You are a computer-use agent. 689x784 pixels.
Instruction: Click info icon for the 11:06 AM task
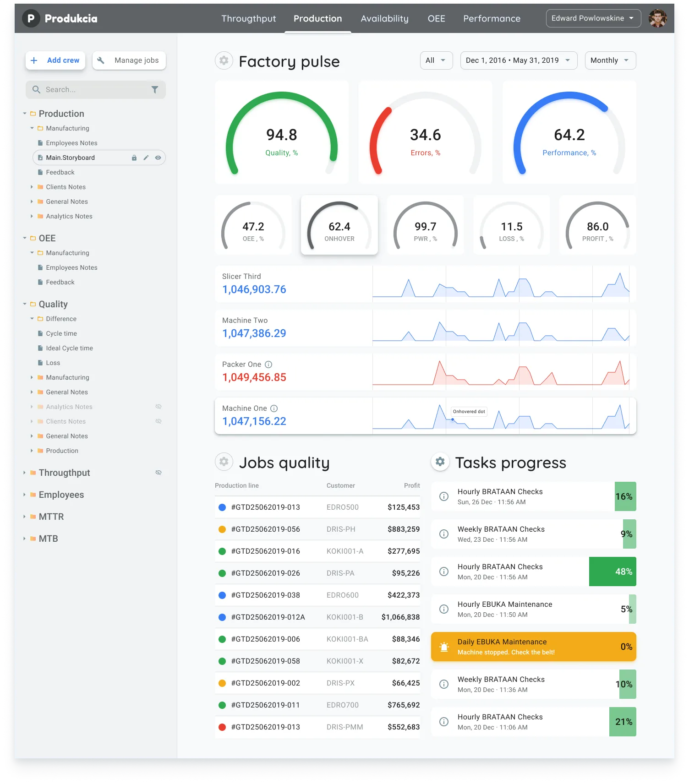coord(444,722)
